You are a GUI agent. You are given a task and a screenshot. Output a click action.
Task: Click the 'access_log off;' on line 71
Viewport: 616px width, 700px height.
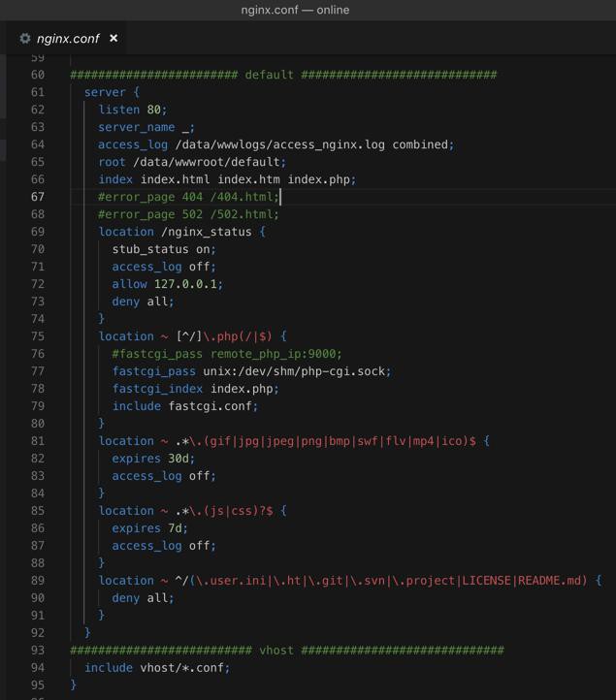click(164, 267)
